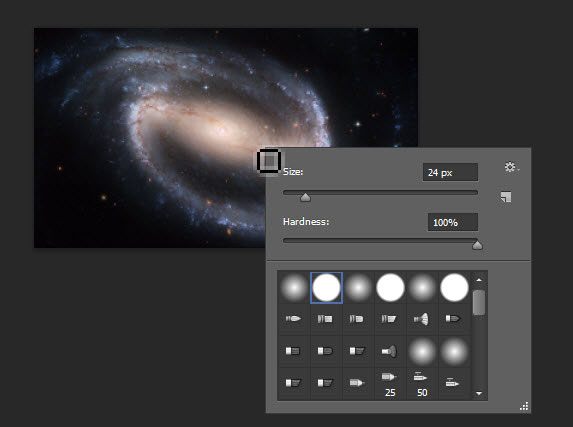
Task: Click the middle of the Size slider track
Action: coord(380,192)
